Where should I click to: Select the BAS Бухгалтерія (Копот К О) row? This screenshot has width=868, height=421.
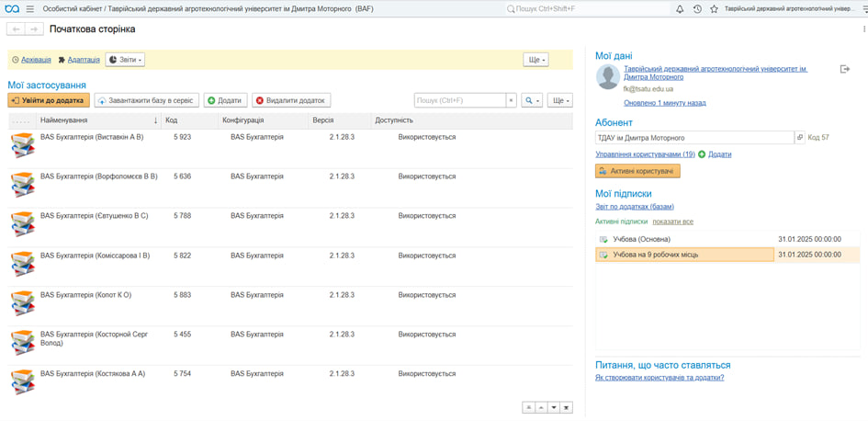point(85,295)
